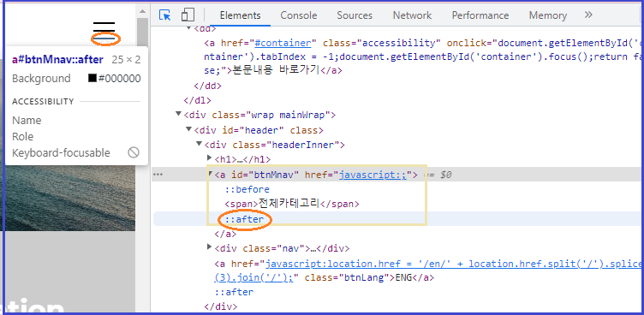The image size is (644, 315).
Task: Expand the h1 element node
Action: 210,157
